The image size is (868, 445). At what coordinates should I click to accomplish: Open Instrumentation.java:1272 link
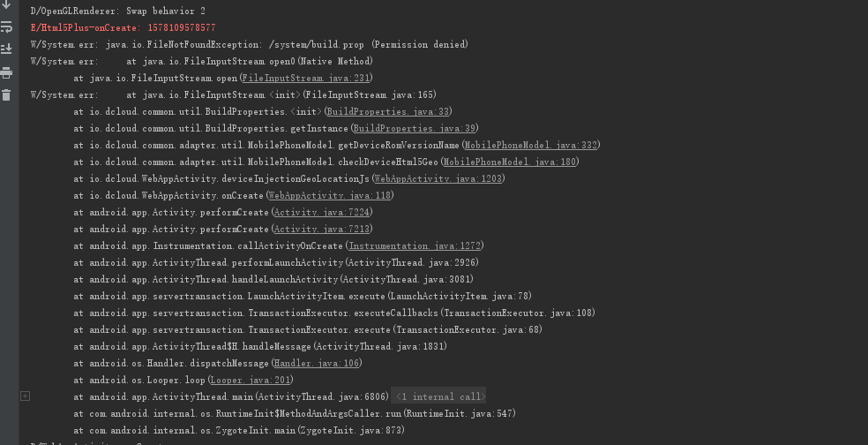point(415,245)
